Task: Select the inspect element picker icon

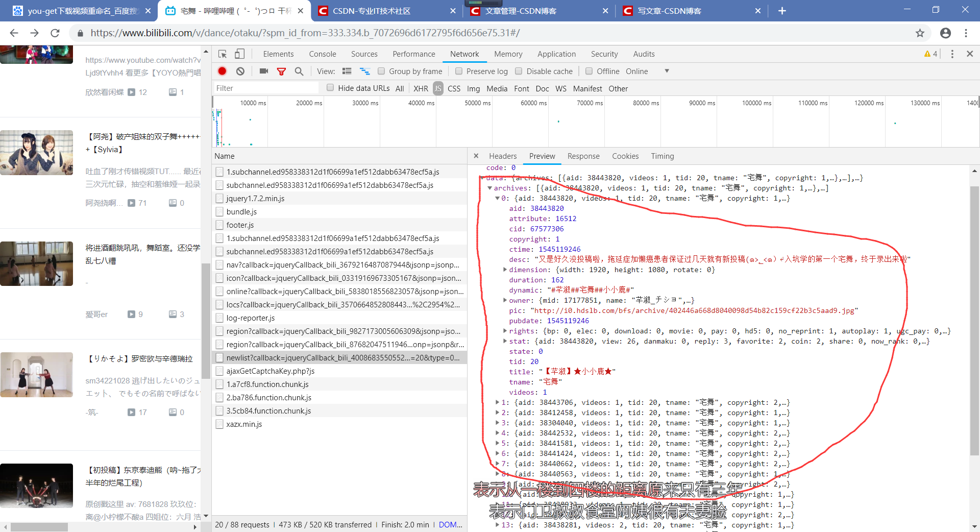Action: (x=223, y=54)
